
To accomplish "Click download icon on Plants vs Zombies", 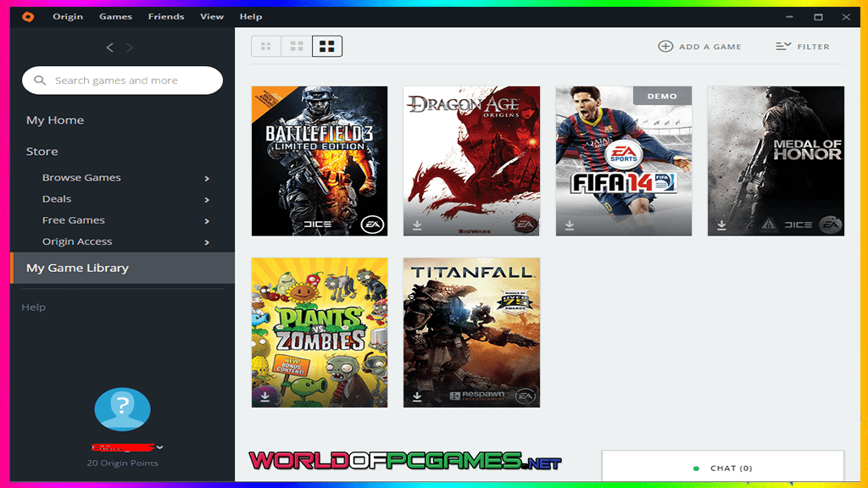I will click(x=265, y=396).
